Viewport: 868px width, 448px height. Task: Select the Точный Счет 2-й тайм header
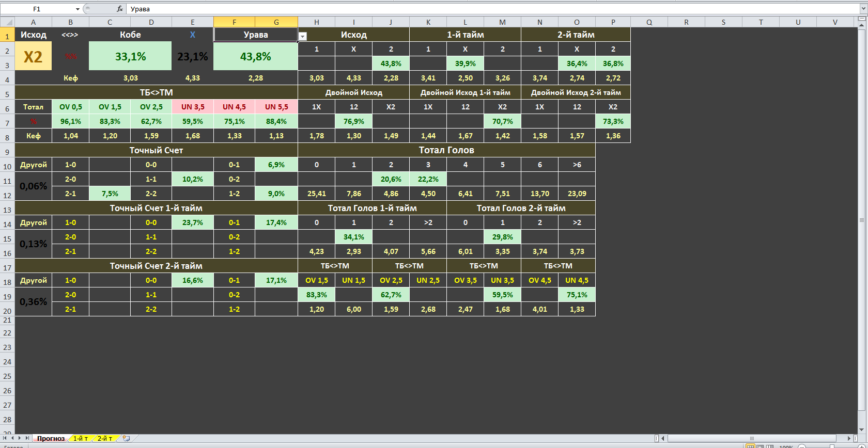(156, 266)
